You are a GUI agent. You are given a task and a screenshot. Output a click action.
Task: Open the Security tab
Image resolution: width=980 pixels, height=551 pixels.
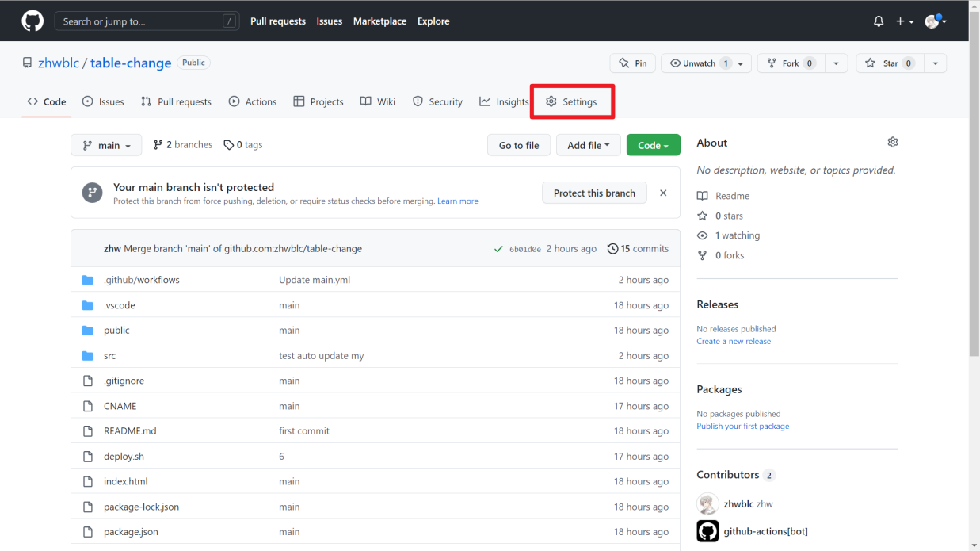click(x=437, y=101)
